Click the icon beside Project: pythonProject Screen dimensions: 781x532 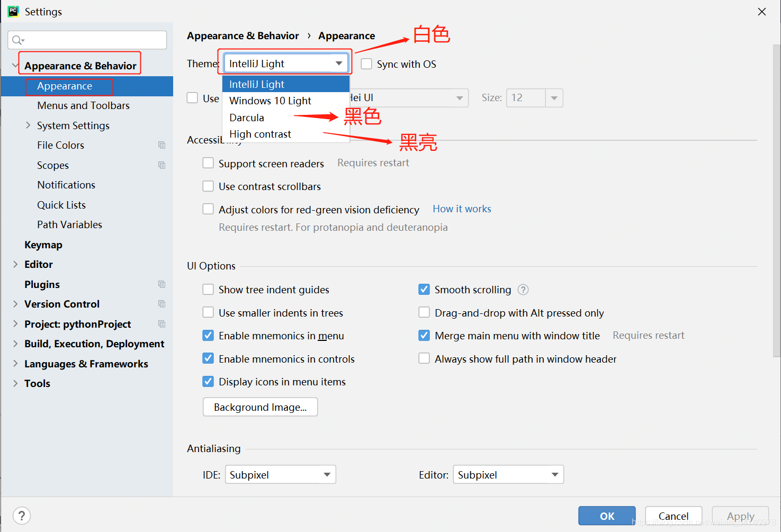[162, 324]
